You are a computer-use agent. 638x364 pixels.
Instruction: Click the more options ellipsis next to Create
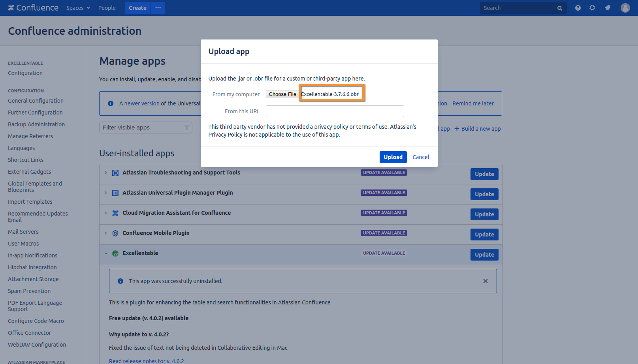coord(158,8)
